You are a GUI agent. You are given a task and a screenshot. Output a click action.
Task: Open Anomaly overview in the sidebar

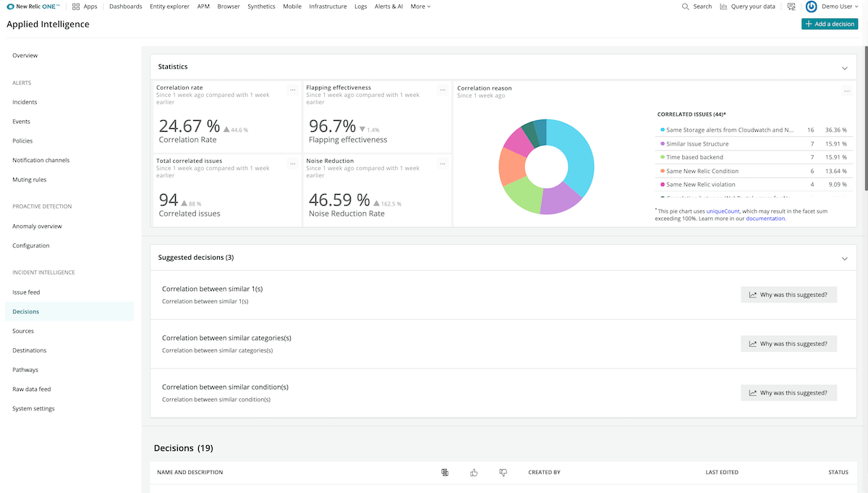tap(37, 226)
